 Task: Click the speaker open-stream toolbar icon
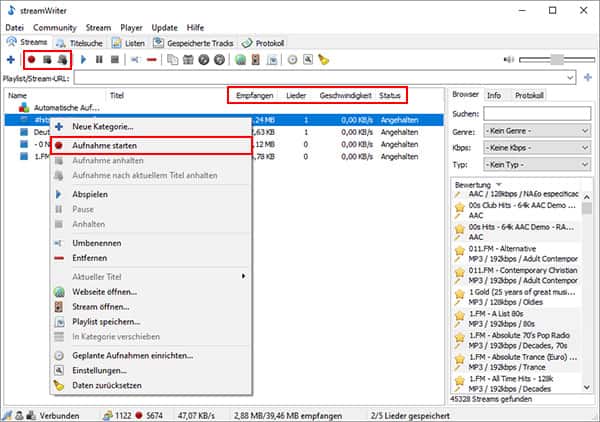coord(256,60)
